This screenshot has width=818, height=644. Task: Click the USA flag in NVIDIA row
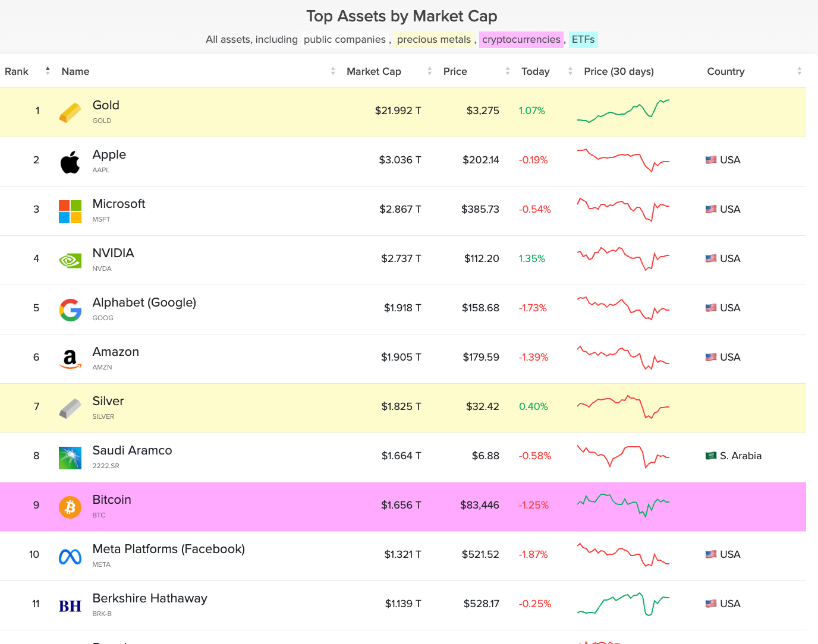click(x=710, y=258)
